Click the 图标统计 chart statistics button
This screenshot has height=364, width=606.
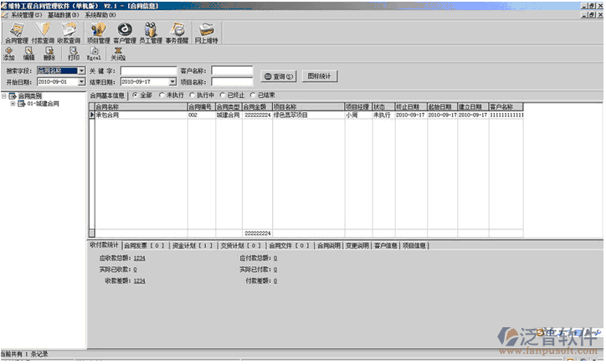[318, 76]
